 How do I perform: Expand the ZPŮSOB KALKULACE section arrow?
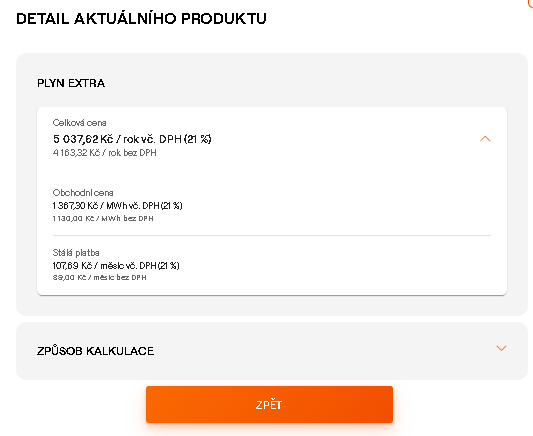click(x=501, y=348)
